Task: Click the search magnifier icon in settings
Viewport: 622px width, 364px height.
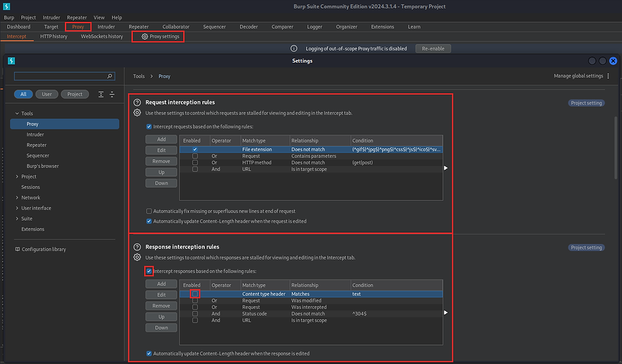Action: point(110,76)
